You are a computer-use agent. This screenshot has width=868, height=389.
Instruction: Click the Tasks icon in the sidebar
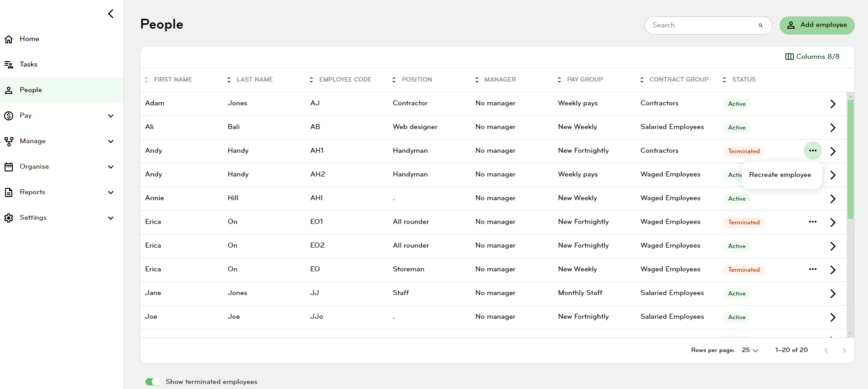coord(9,65)
